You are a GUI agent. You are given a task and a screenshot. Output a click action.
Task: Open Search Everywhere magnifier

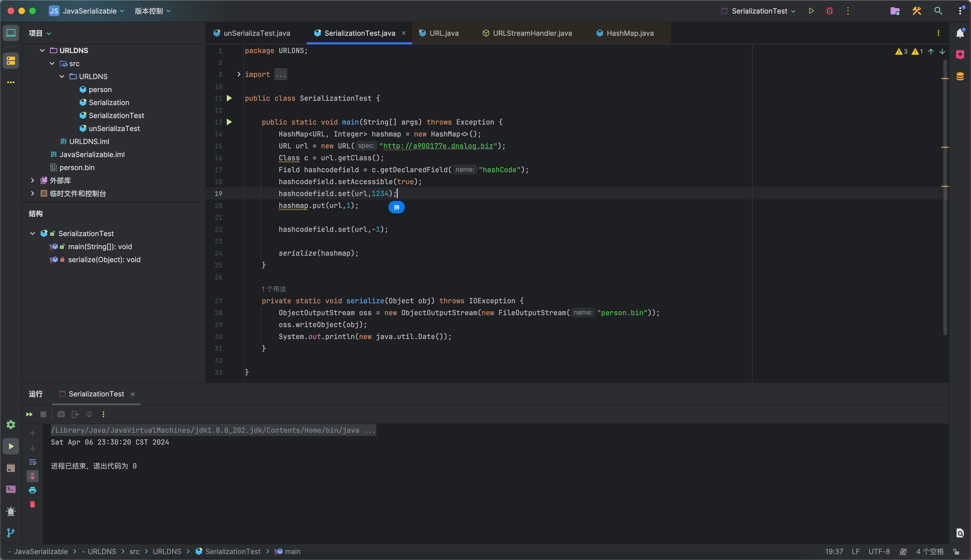[x=938, y=11]
